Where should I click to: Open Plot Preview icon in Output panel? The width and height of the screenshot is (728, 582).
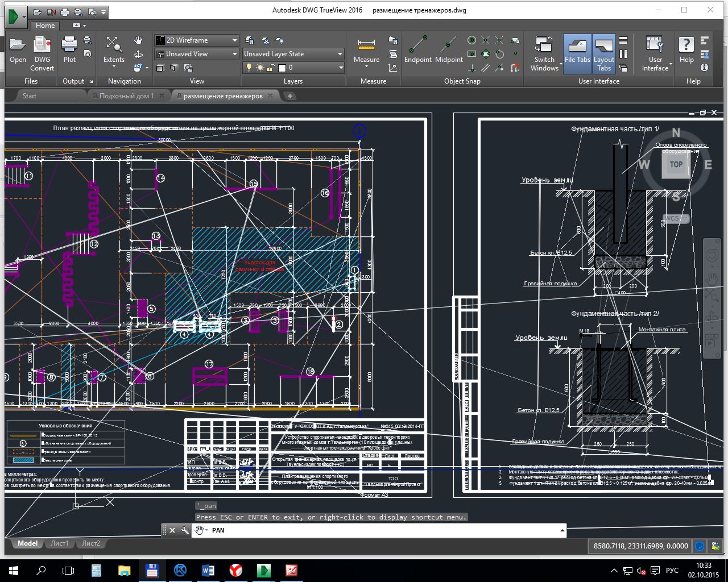click(88, 53)
